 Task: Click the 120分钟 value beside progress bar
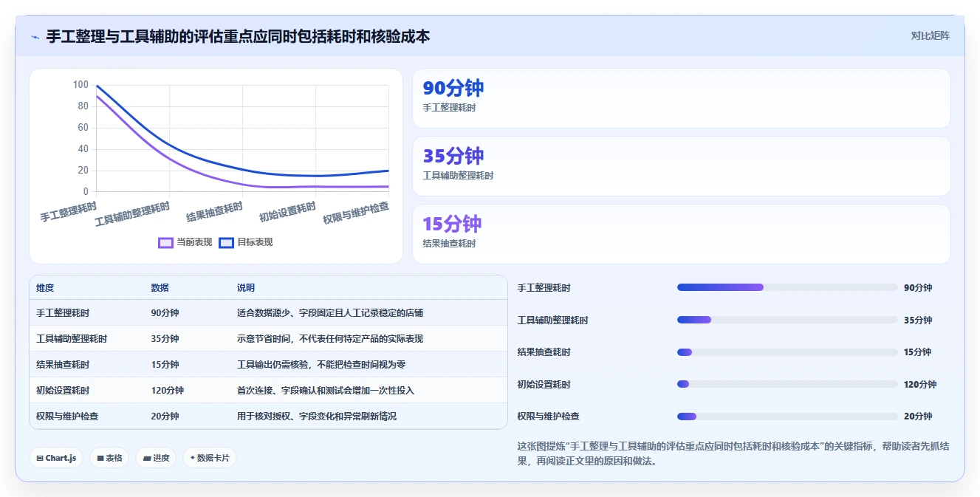pos(920,385)
